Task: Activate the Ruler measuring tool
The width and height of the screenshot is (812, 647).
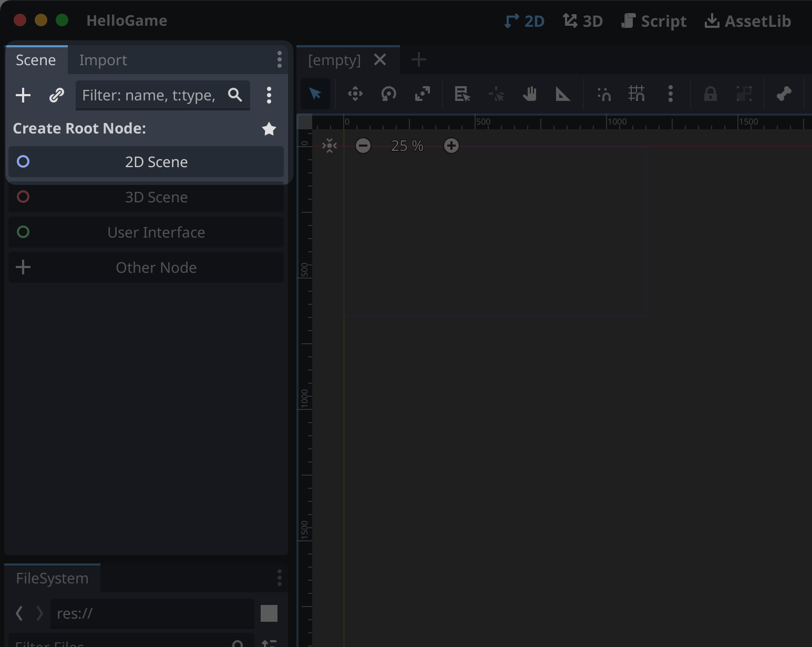Action: [563, 94]
